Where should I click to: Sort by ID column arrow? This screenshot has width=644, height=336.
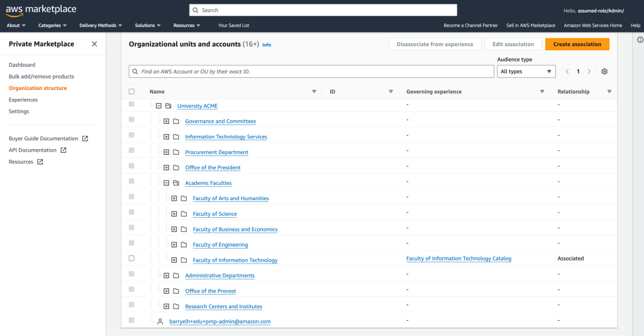pos(391,92)
